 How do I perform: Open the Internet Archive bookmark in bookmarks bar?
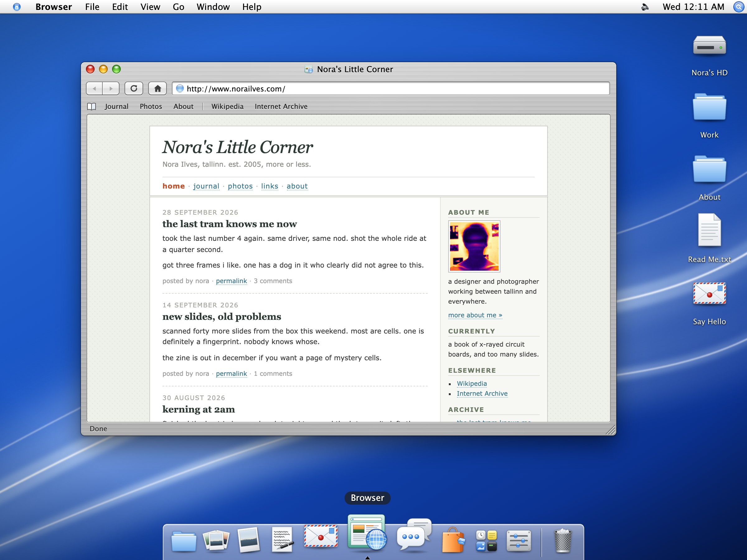pyautogui.click(x=281, y=106)
